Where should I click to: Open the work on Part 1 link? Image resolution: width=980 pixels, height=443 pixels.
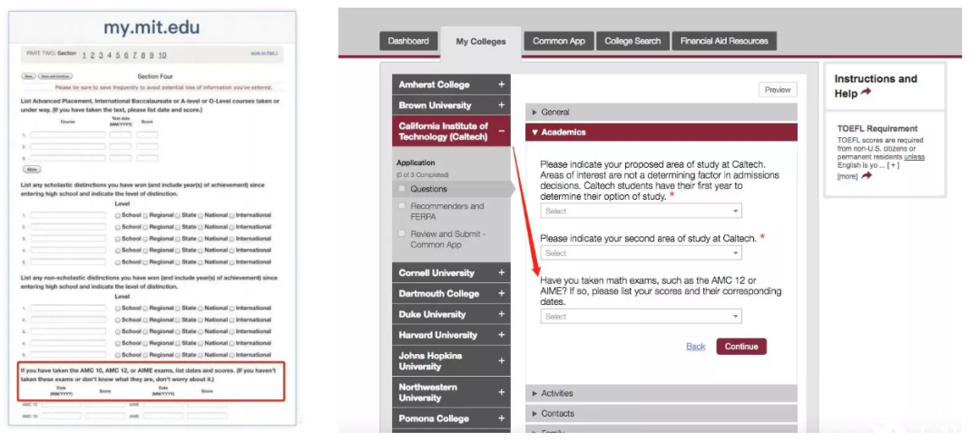tap(264, 54)
